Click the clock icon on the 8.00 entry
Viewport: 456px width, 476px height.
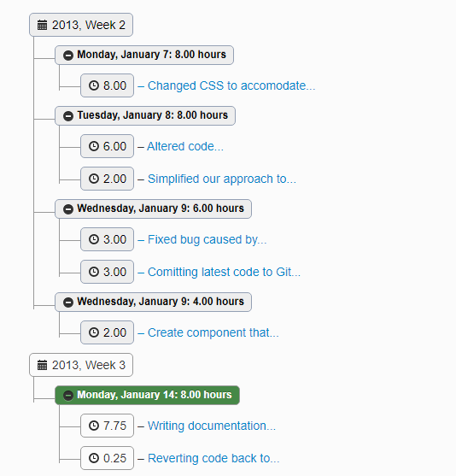(94, 85)
